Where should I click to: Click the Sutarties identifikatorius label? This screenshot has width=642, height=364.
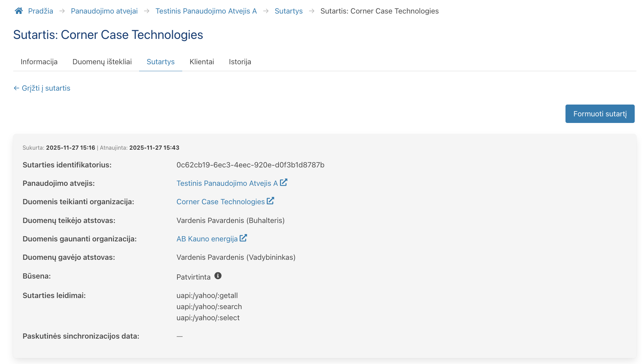(x=67, y=165)
